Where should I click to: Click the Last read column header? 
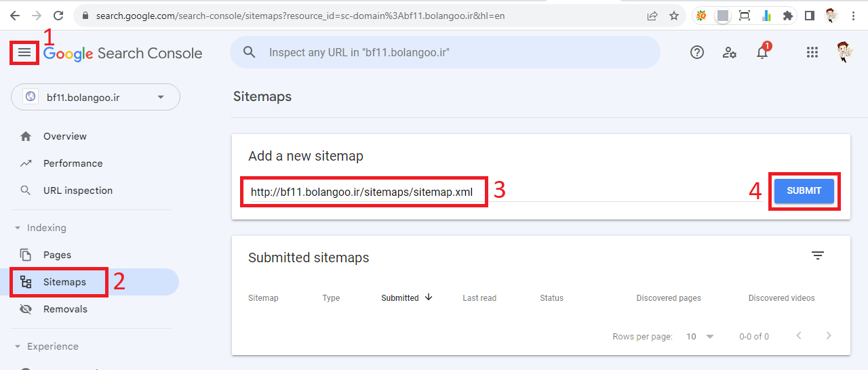click(x=479, y=298)
